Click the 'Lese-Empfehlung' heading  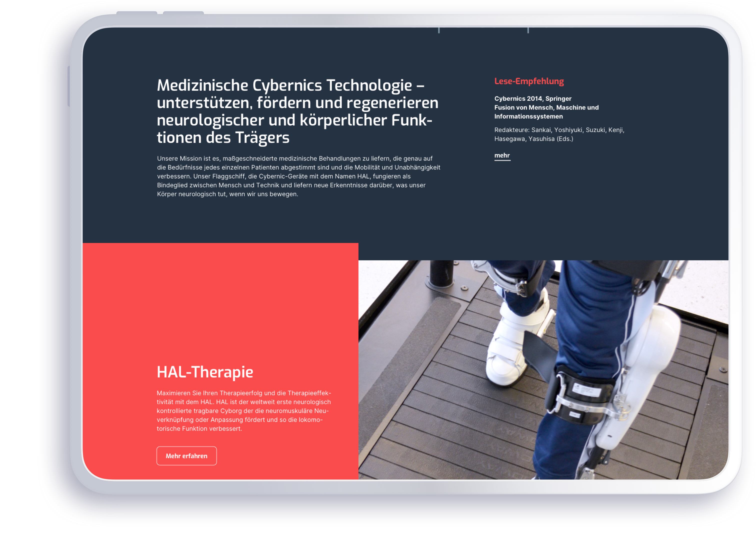(x=529, y=81)
